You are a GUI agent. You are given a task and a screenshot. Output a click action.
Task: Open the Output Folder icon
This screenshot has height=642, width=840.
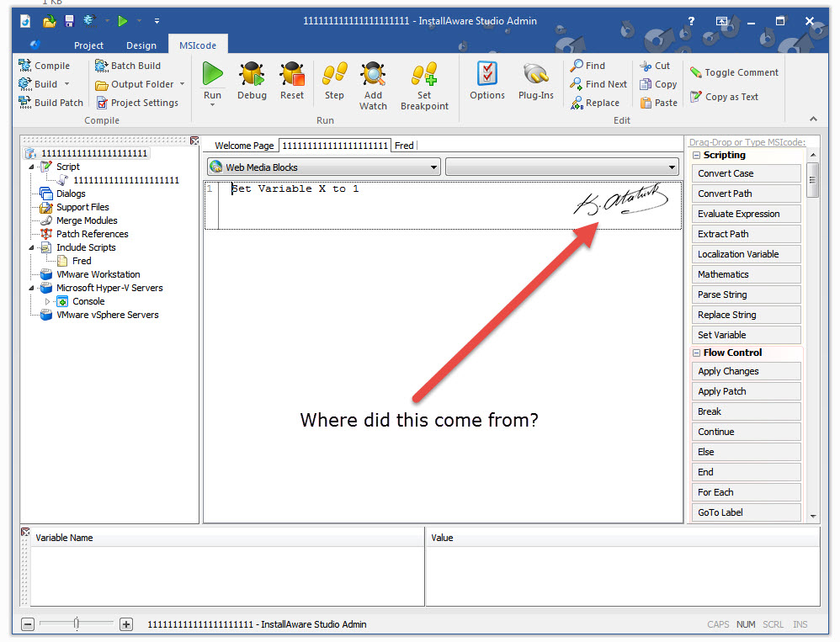click(x=101, y=85)
